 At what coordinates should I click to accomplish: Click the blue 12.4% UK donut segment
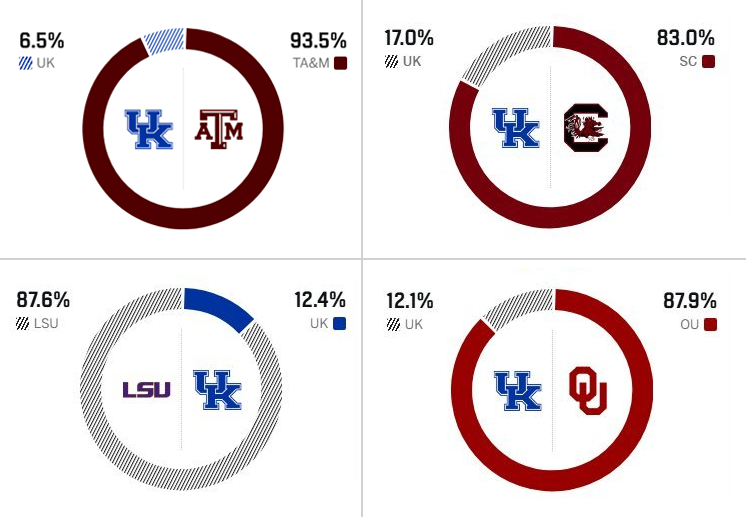point(218,308)
